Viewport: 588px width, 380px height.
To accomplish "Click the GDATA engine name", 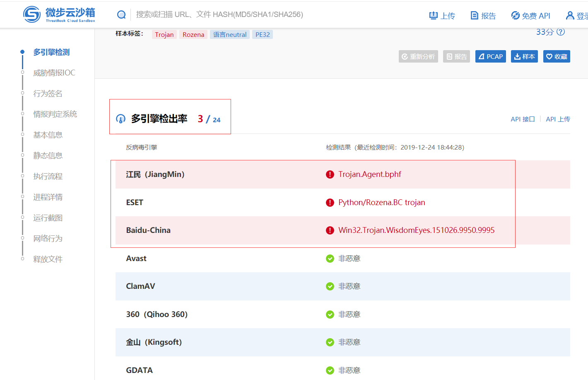I will [139, 370].
